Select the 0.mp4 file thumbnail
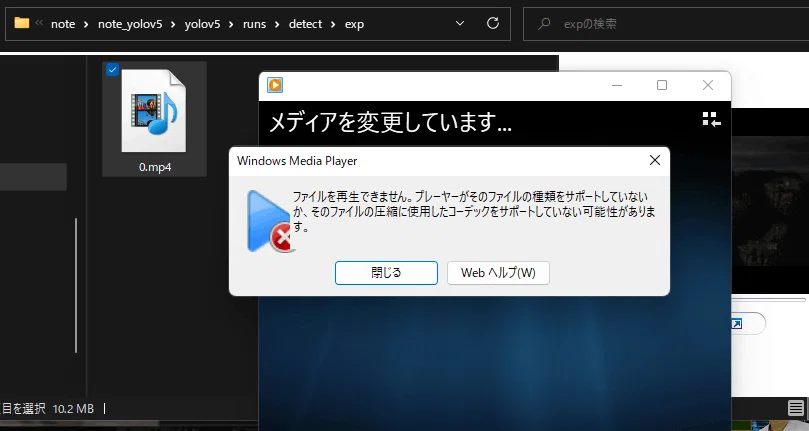Viewport: 809px width, 431px height. (154, 111)
